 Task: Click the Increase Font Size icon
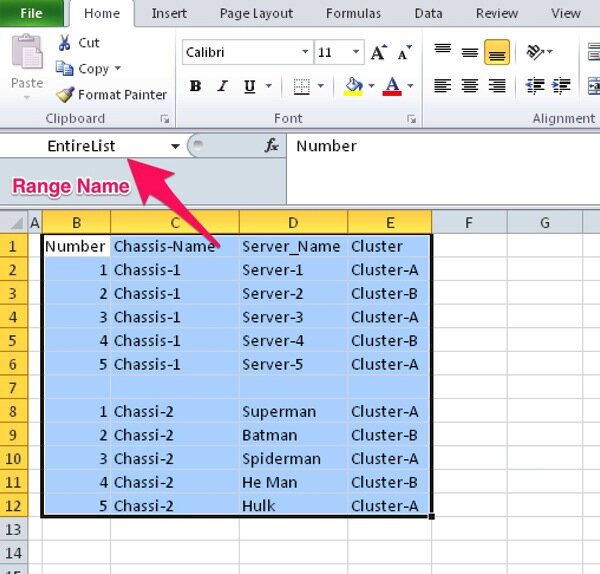[x=379, y=53]
